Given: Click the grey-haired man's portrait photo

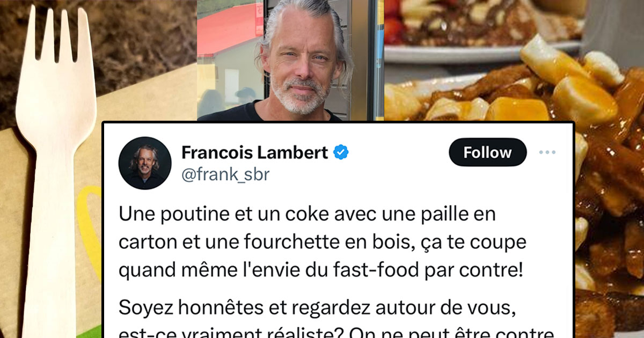Looking at the screenshot, I should click(x=290, y=60).
